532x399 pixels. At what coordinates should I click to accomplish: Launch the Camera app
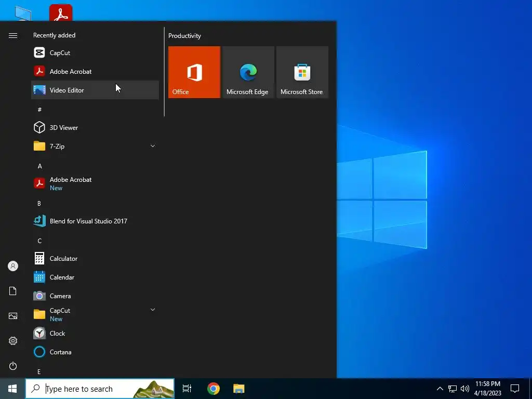click(95, 296)
